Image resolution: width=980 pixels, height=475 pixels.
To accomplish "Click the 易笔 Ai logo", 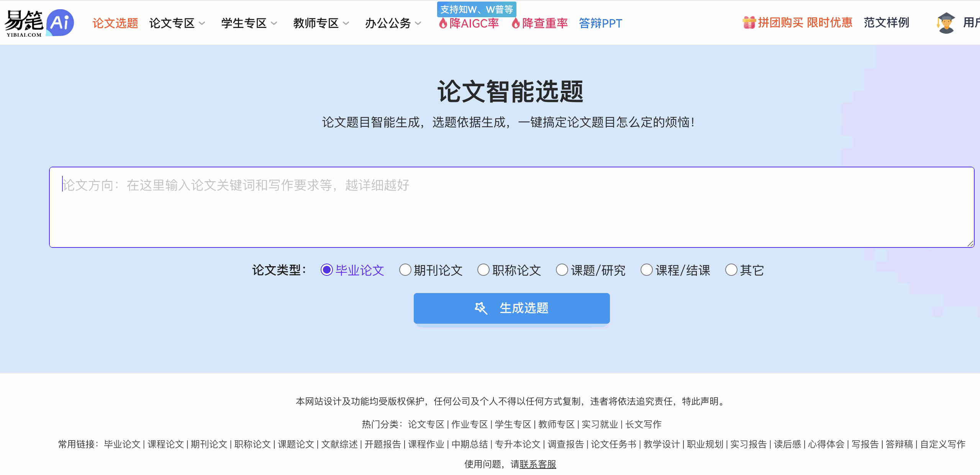I will click(x=39, y=23).
